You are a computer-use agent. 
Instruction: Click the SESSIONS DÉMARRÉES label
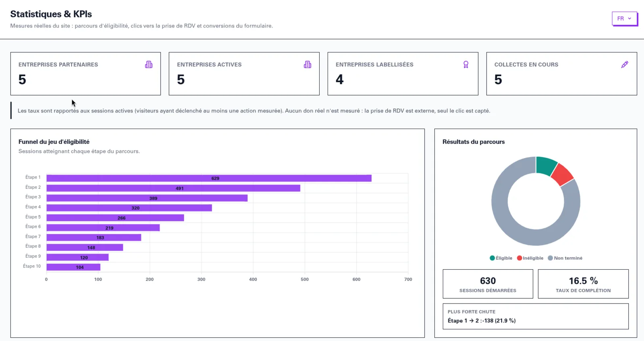point(488,291)
